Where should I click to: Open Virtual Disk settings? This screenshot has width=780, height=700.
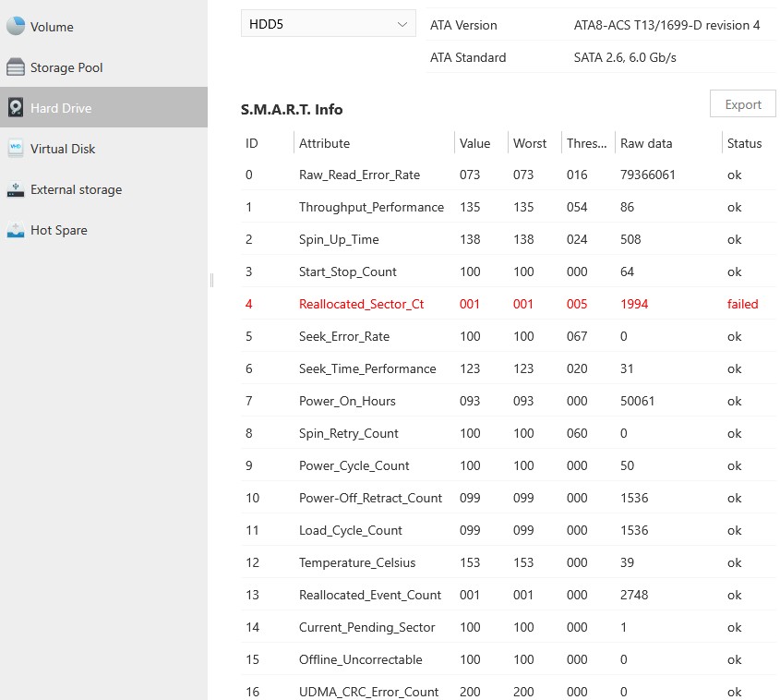pyautogui.click(x=103, y=149)
